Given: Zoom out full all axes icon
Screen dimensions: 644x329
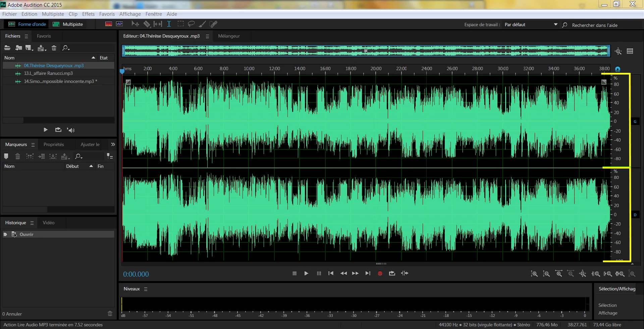Looking at the screenshot, I should (583, 274).
